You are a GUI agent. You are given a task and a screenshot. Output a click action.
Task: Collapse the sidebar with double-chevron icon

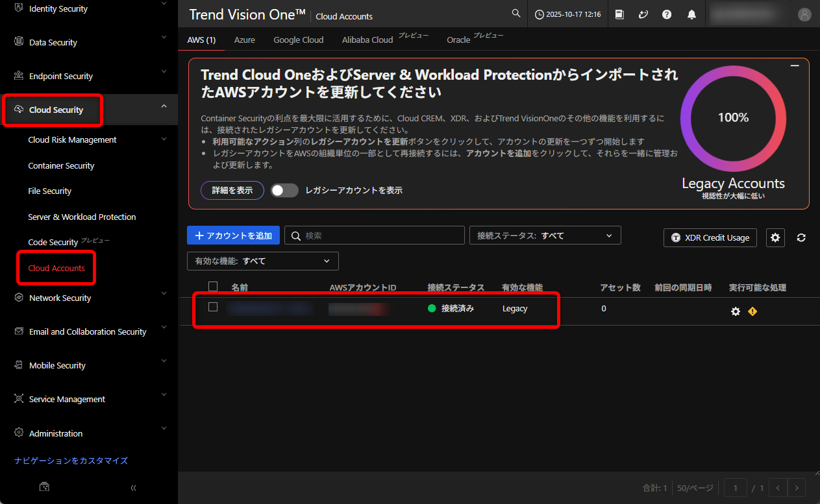pyautogui.click(x=133, y=488)
